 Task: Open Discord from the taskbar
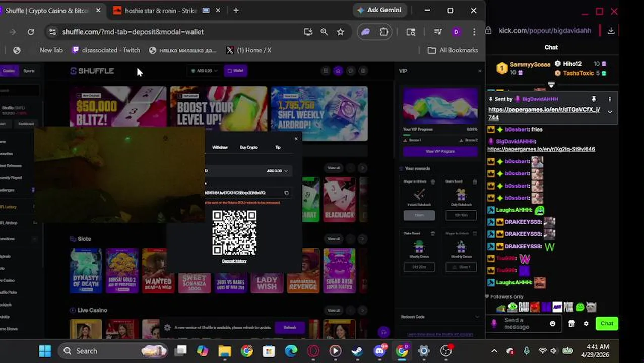380,351
